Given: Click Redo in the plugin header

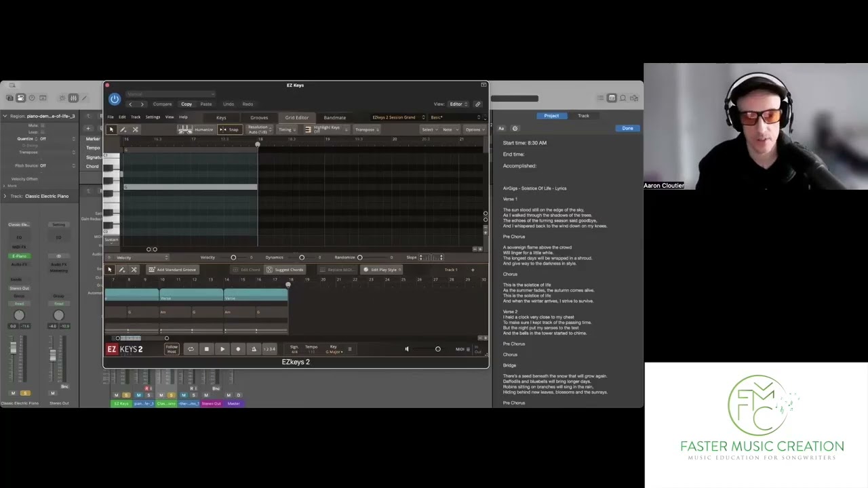Looking at the screenshot, I should pos(248,104).
